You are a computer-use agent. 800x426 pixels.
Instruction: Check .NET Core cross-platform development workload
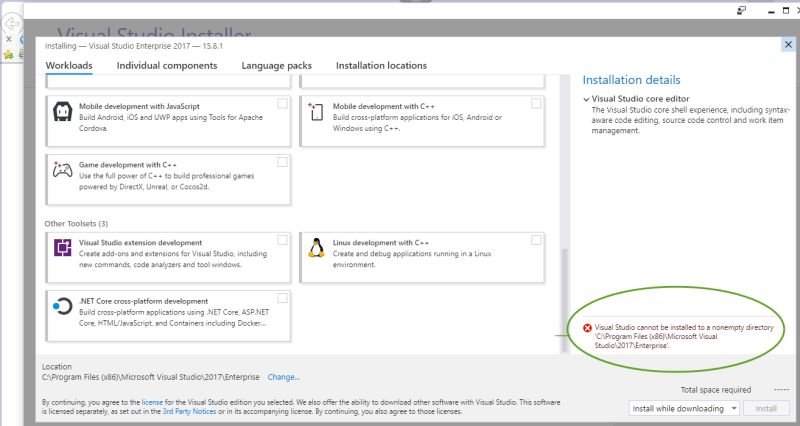coord(282,298)
